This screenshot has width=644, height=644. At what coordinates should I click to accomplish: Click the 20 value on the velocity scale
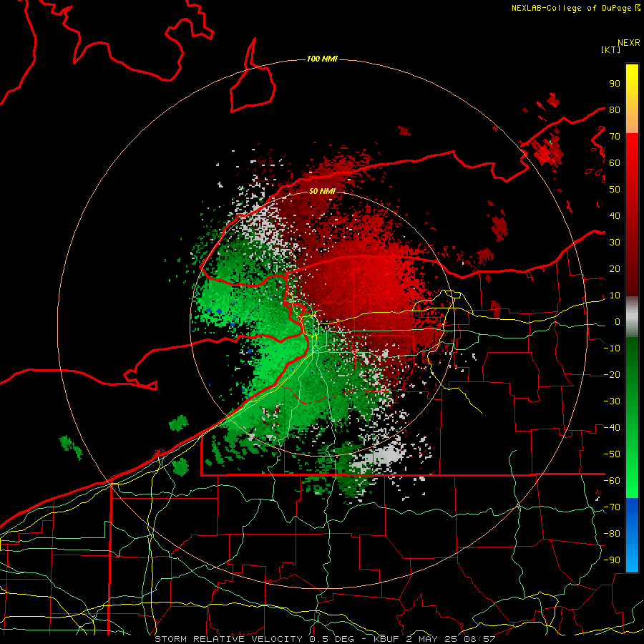615,269
